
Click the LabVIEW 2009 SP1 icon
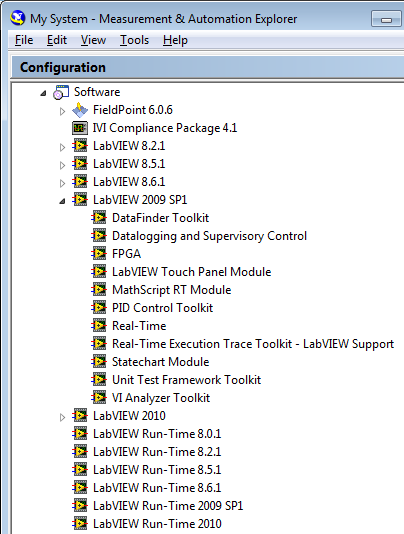(80, 200)
